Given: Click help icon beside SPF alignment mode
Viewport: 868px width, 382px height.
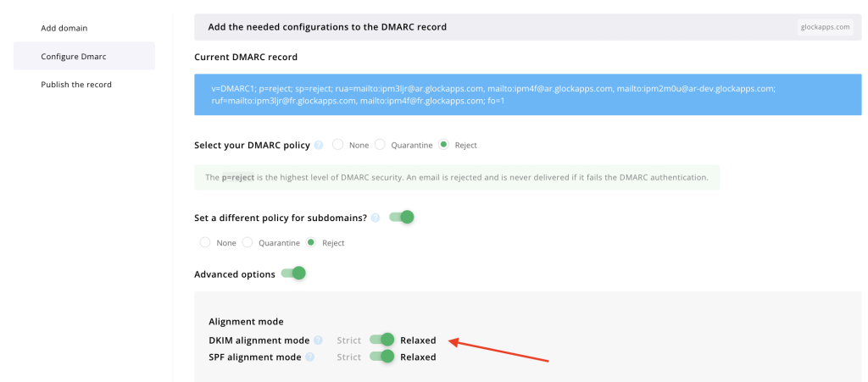Looking at the screenshot, I should (309, 357).
